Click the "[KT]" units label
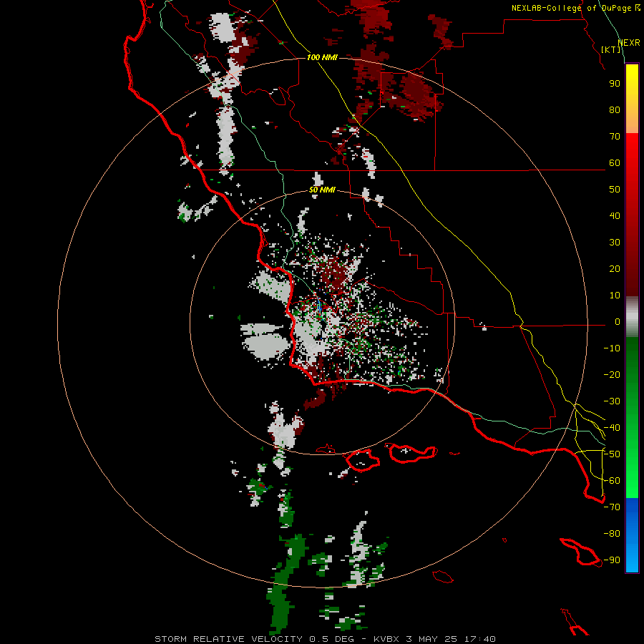Image resolution: width=644 pixels, height=644 pixels. tap(611, 49)
